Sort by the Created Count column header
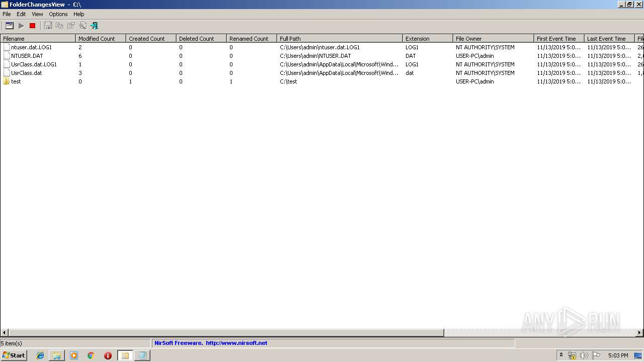The image size is (644, 362). 151,38
